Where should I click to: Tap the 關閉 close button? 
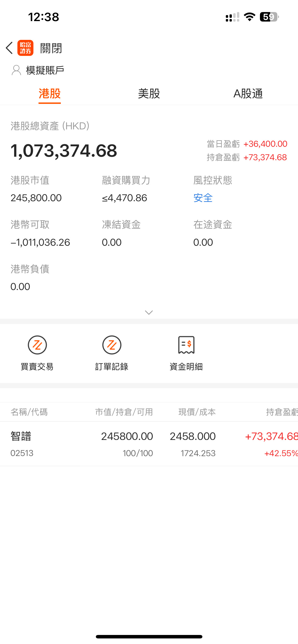(x=51, y=48)
